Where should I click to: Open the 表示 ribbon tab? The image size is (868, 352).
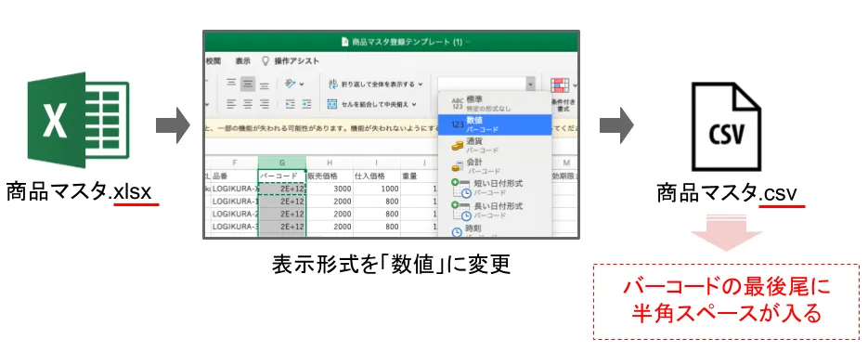coord(242,61)
